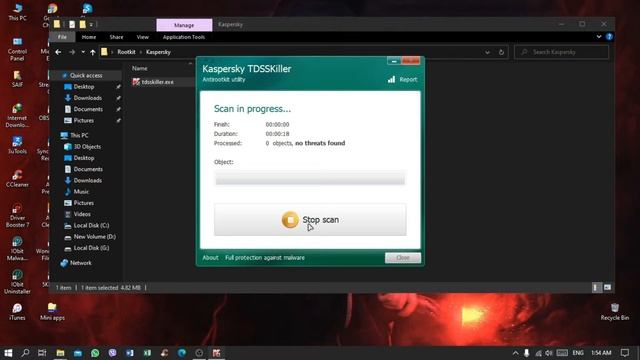This screenshot has height=360, width=640.
Task: Open Local Disk (G:) in navigation pane
Action: click(91, 248)
